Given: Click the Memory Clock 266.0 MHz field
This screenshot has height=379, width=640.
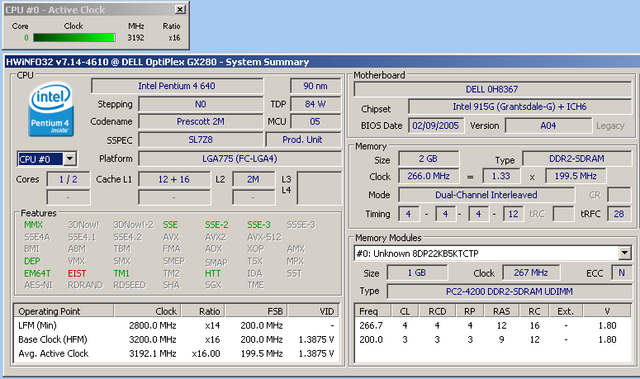Looking at the screenshot, I should click(428, 176).
